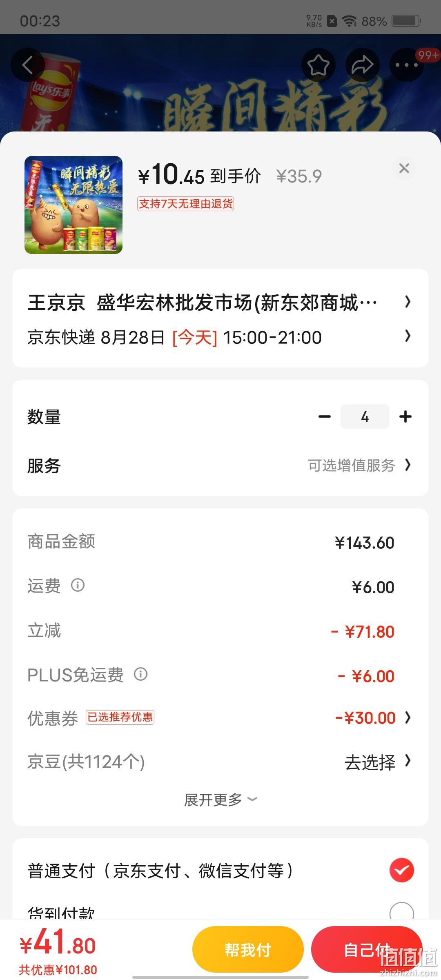Tap the 自己付 button
441x980 pixels.
[367, 949]
